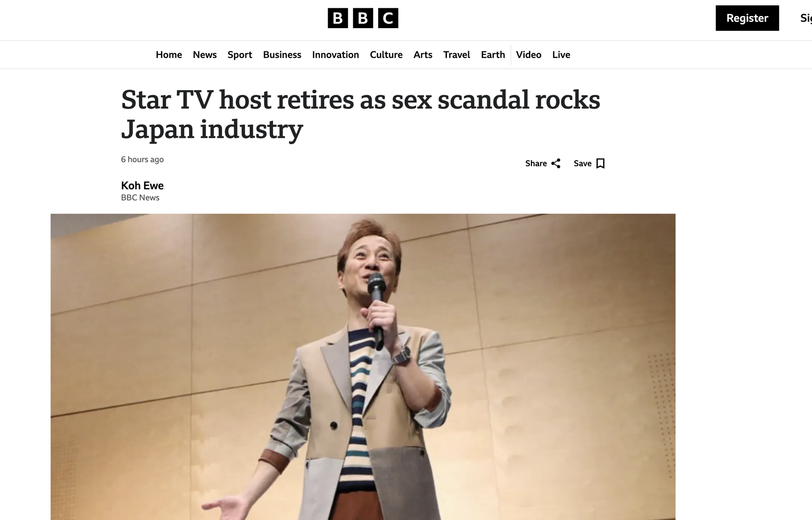Click the Sign in link at top right
This screenshot has height=520, width=812.
click(x=806, y=18)
